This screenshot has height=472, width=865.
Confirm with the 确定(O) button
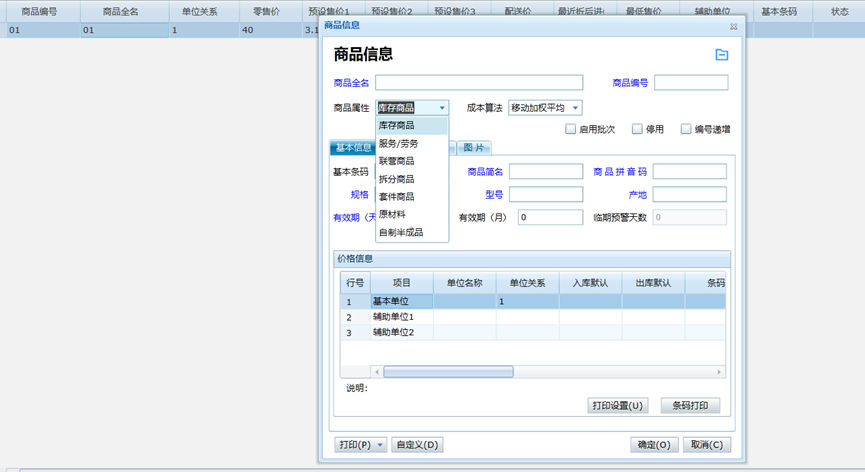pos(654,444)
